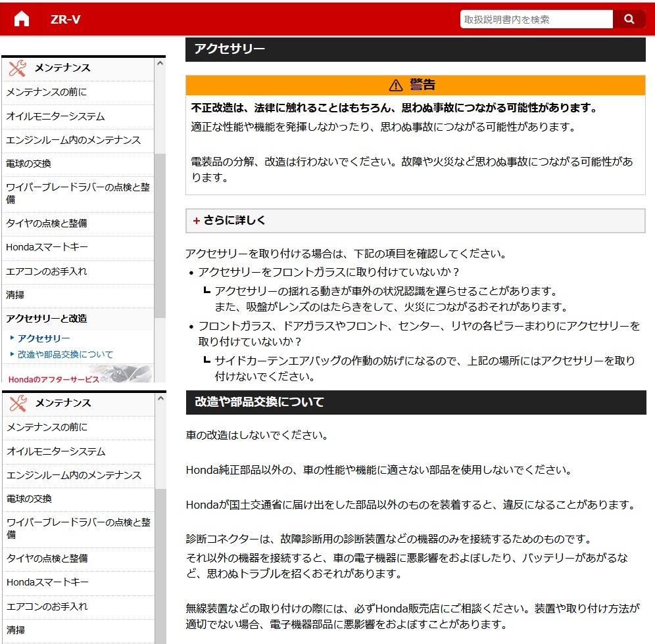Open ワイパーブレードラバーの点検と整備 in lower sidebar

click(x=78, y=529)
